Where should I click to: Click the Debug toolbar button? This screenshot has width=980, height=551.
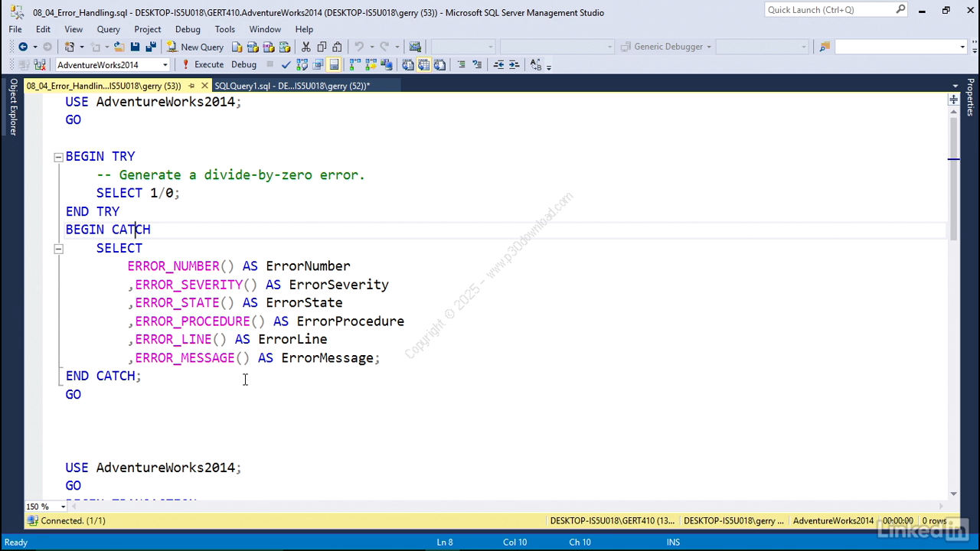pyautogui.click(x=243, y=65)
